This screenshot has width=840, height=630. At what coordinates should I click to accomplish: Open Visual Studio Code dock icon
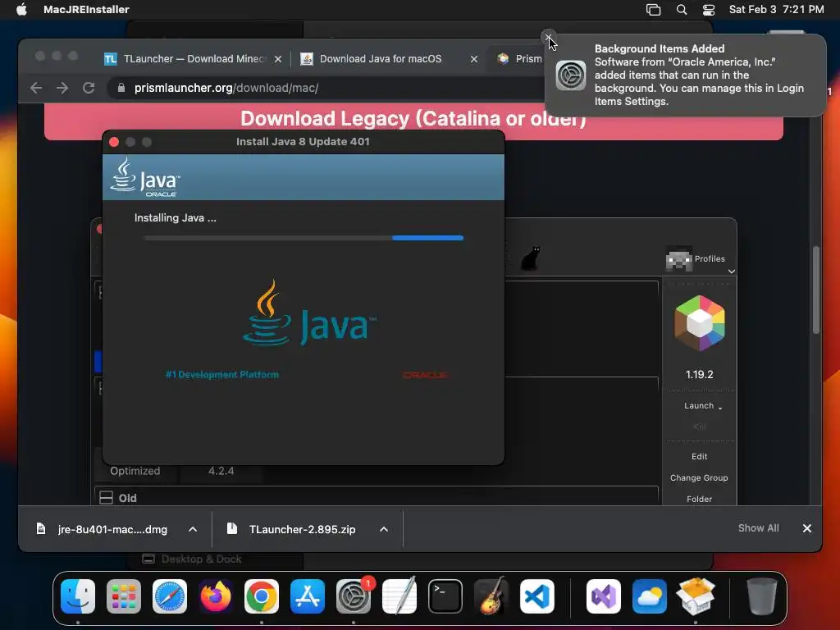point(537,596)
